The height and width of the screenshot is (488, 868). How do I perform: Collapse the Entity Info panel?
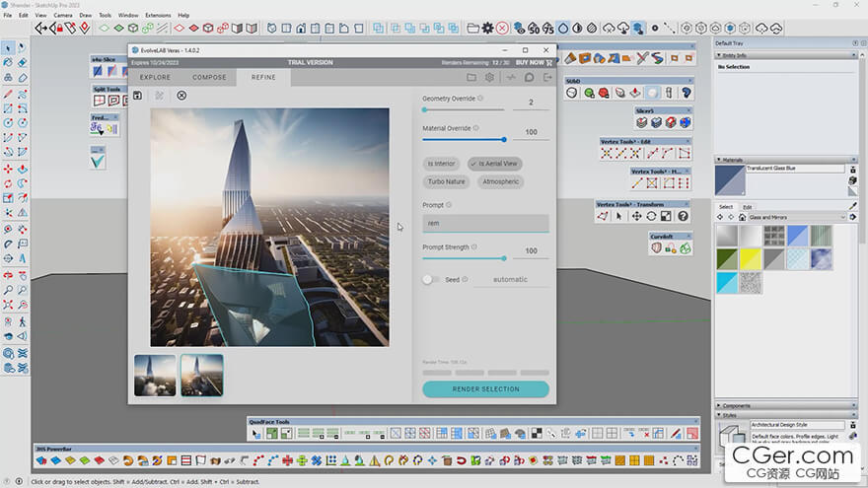[x=719, y=55]
